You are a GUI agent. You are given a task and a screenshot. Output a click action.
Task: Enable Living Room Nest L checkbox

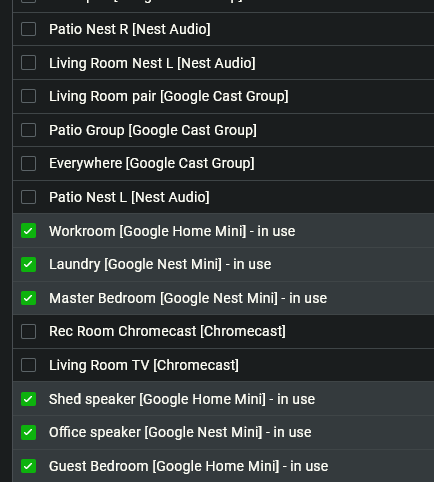point(28,63)
